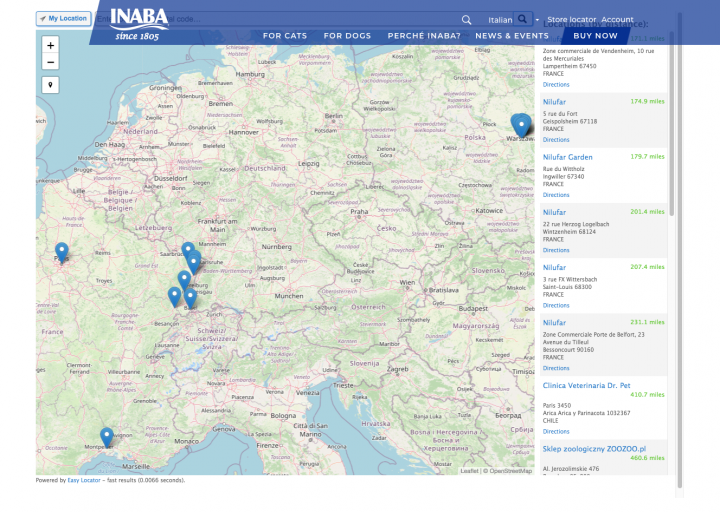720x512 pixels.
Task: Click the locate-me marker button under zoom controls
Action: 51,85
